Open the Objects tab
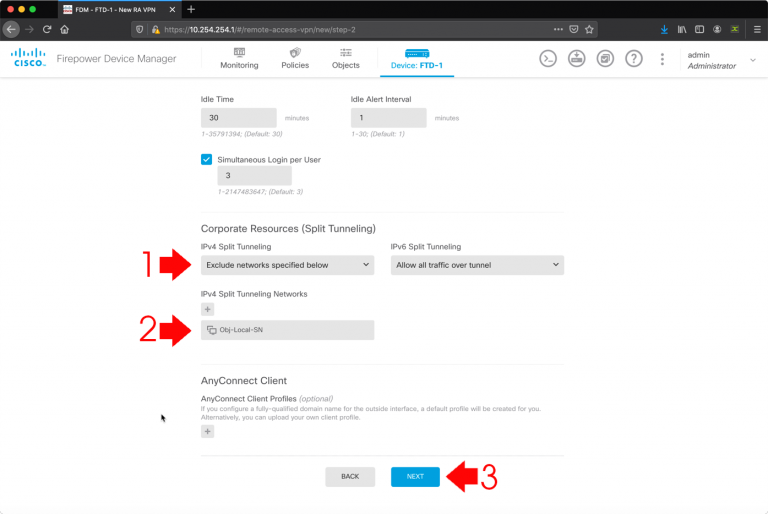This screenshot has height=514, width=768. [x=345, y=59]
